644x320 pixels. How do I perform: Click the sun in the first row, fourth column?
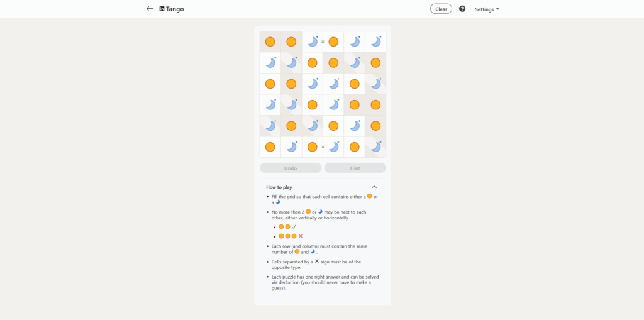click(x=333, y=42)
